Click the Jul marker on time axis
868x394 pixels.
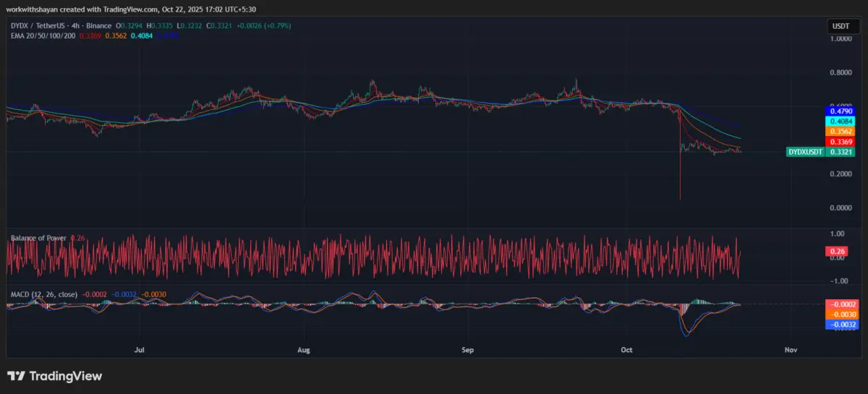pyautogui.click(x=140, y=350)
